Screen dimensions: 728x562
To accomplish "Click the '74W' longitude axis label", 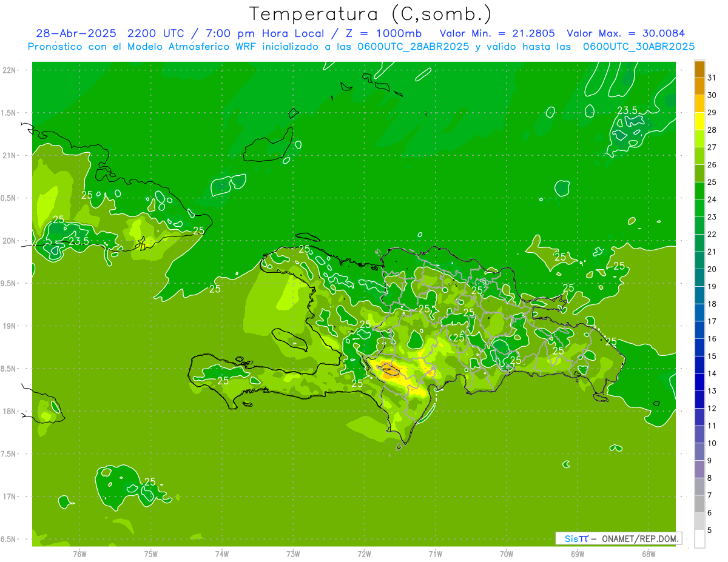I will (221, 554).
